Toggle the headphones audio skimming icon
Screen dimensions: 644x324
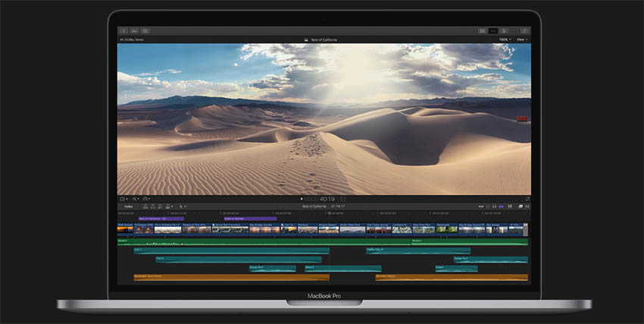coord(494,206)
